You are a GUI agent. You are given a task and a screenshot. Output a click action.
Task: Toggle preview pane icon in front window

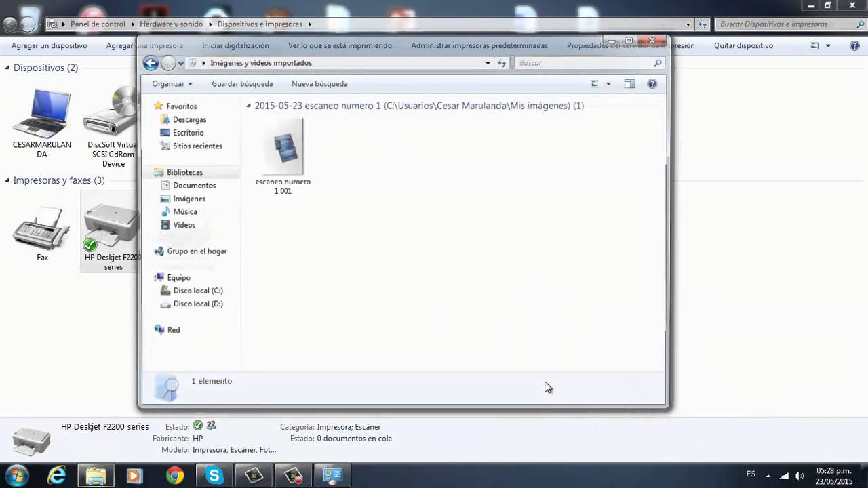coord(629,84)
